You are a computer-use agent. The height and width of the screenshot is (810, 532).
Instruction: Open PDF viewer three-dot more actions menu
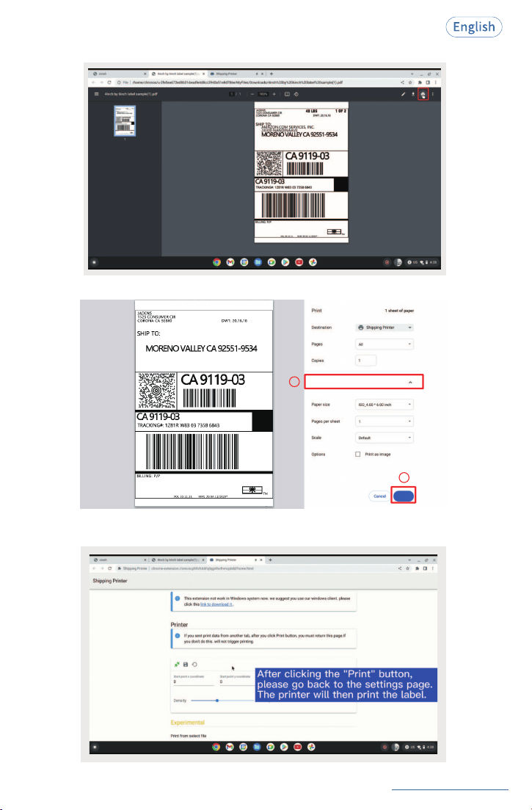pyautogui.click(x=433, y=94)
